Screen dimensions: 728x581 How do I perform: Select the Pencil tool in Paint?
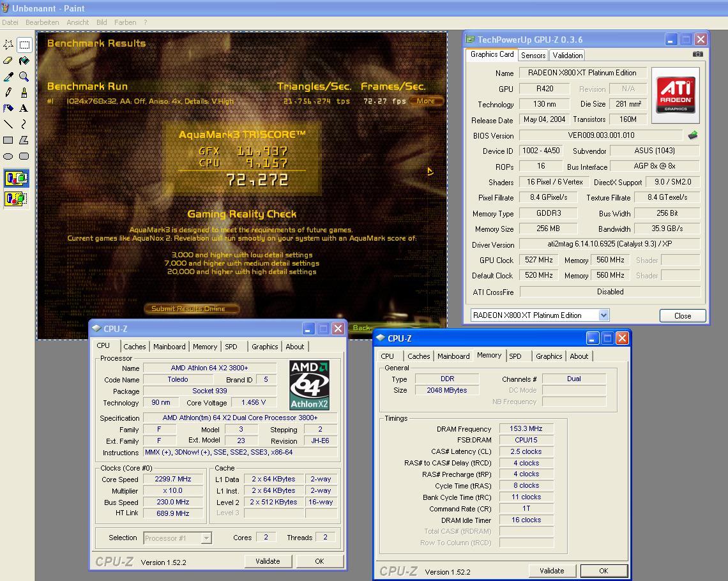(8, 93)
